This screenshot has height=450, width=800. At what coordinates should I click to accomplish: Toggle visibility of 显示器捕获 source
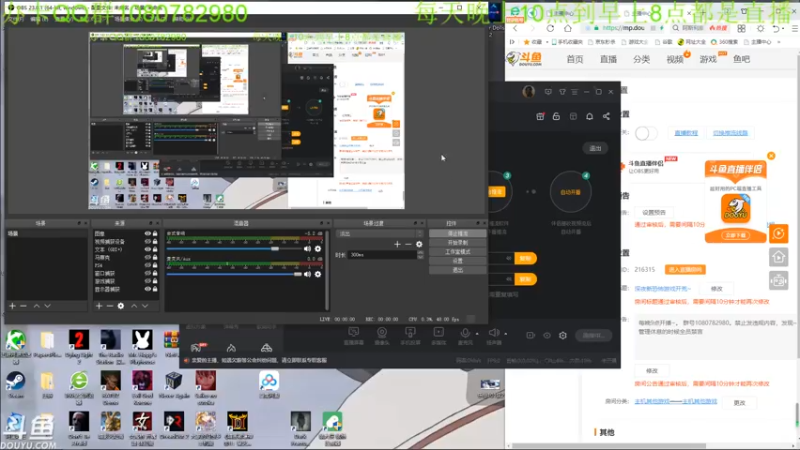coord(147,289)
